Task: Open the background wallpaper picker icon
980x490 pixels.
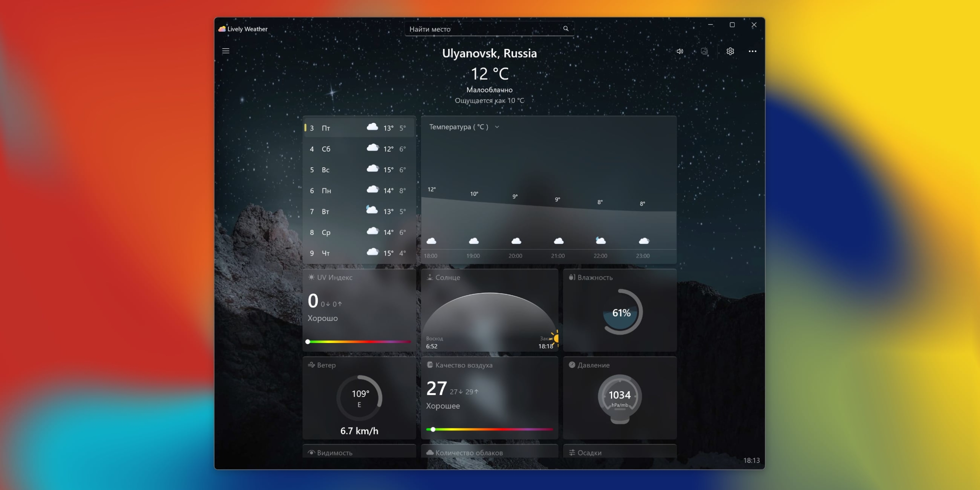Action: pyautogui.click(x=704, y=51)
